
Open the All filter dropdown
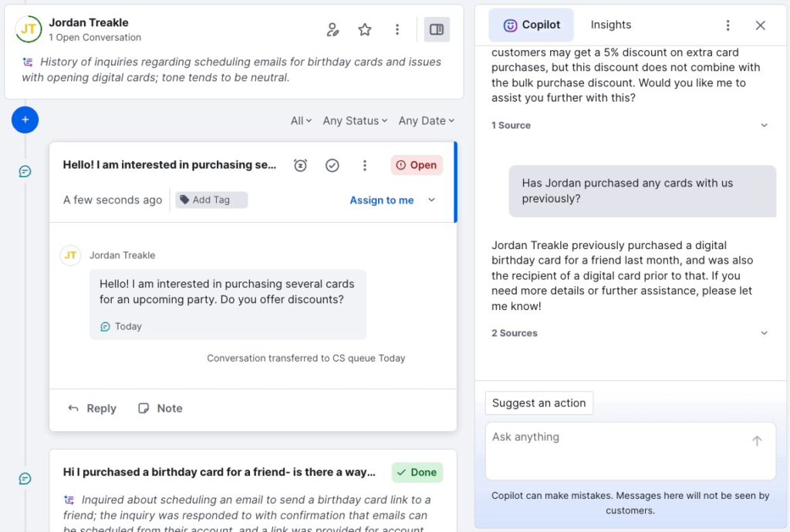301,121
